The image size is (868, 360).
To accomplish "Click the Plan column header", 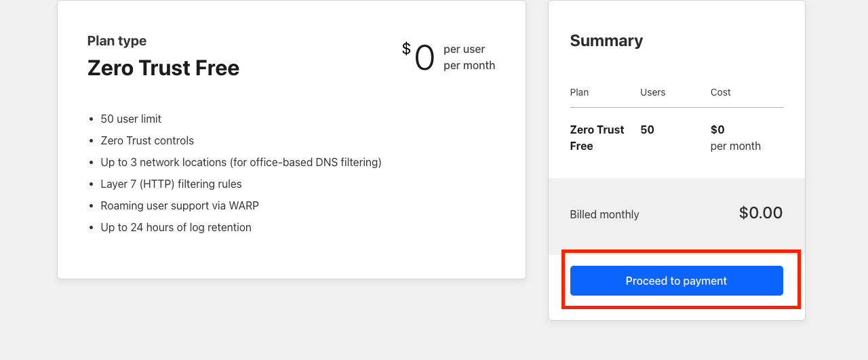I will [x=579, y=92].
